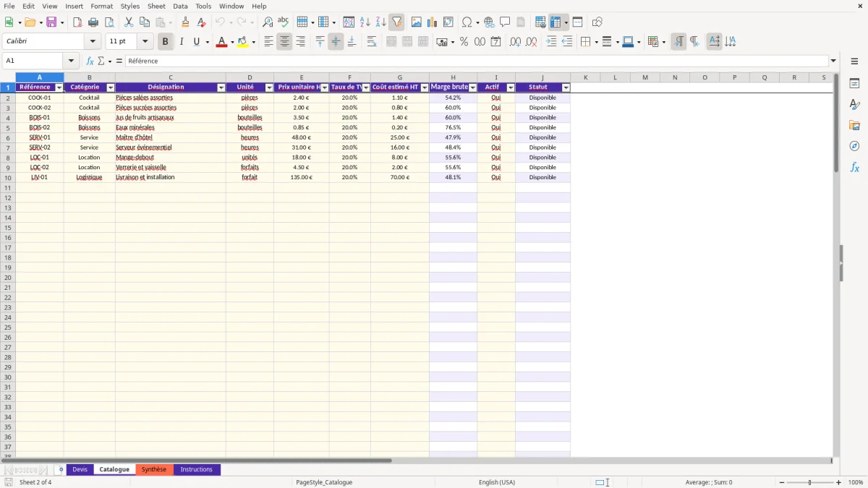The width and height of the screenshot is (868, 488).
Task: Toggle Align Left
Action: (x=268, y=42)
